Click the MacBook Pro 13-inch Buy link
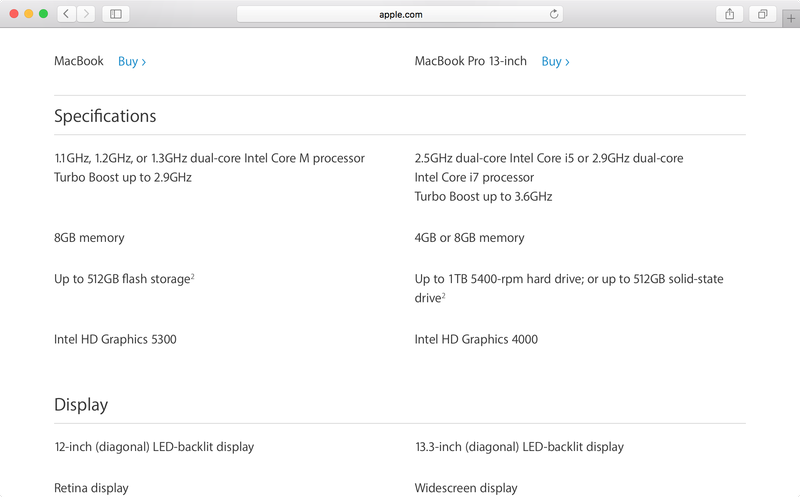This screenshot has height=497, width=800. point(555,62)
